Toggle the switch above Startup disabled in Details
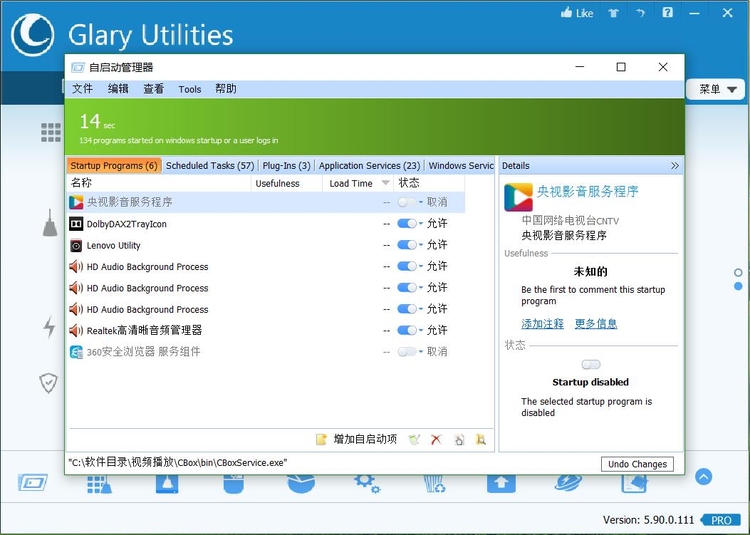The height and width of the screenshot is (535, 750). pos(591,365)
